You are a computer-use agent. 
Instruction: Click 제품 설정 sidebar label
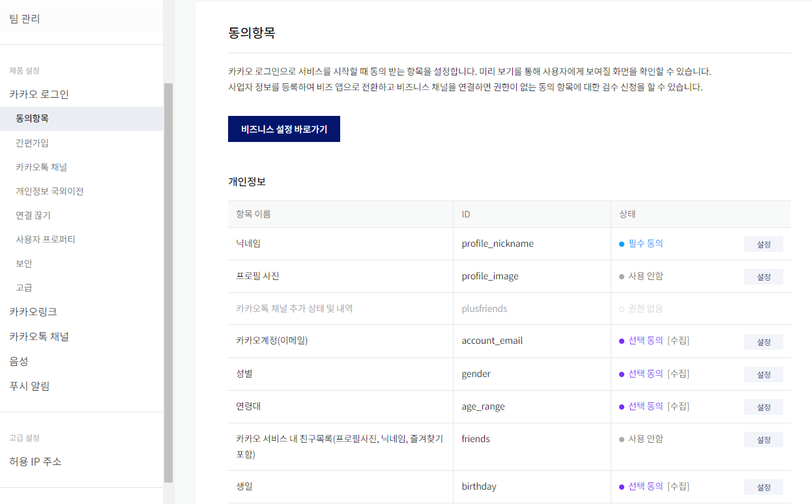point(25,70)
